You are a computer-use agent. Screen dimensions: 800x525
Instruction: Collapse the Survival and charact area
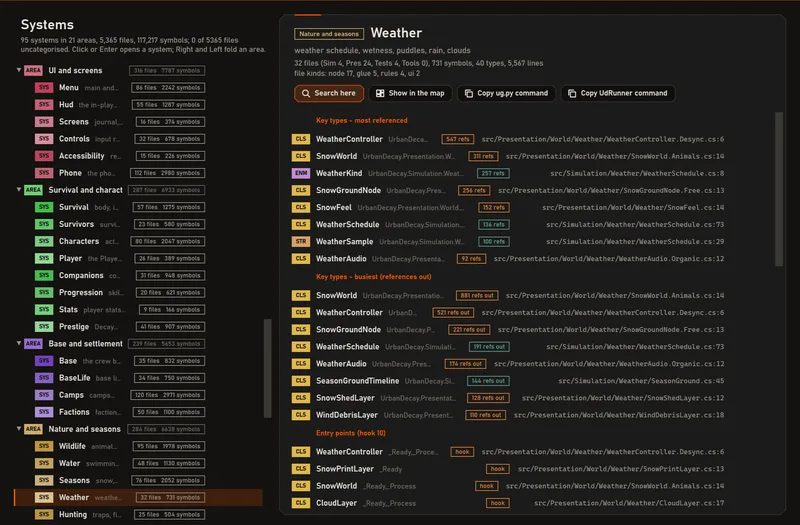pyautogui.click(x=19, y=189)
